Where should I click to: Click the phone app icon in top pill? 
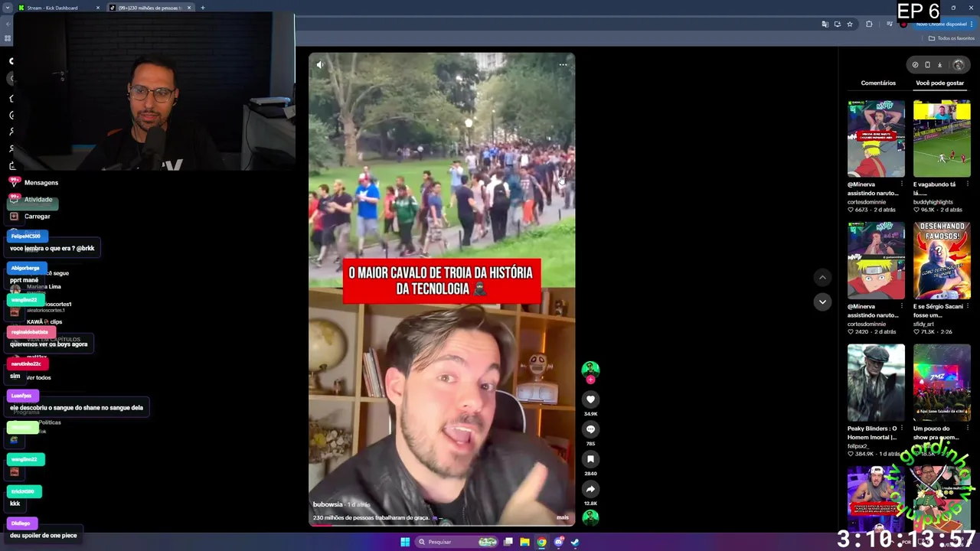pos(927,65)
